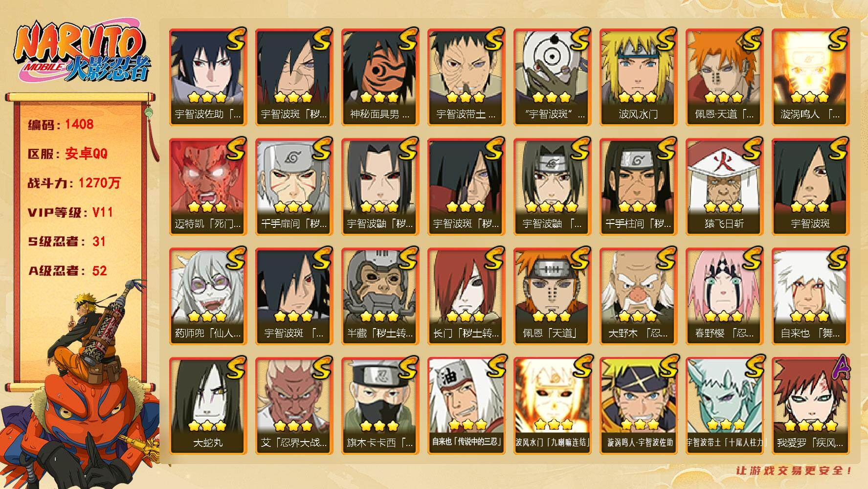Click the 春野樱 pink-haired ninja card
Image resolution: width=868 pixels, height=489 pixels.
724,296
